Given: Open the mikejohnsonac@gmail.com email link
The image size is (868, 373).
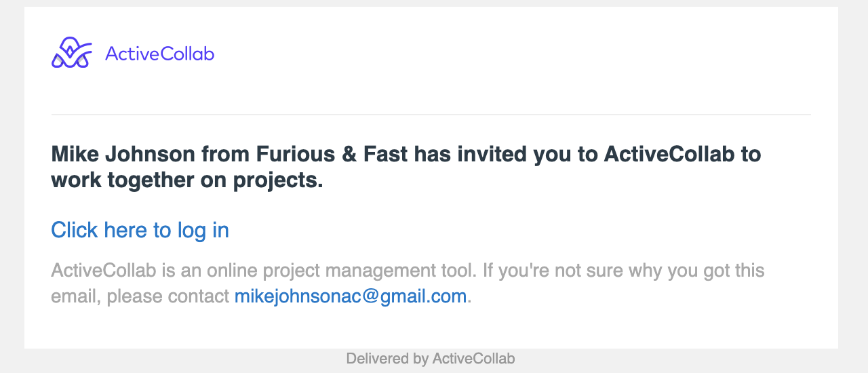Looking at the screenshot, I should 351,296.
